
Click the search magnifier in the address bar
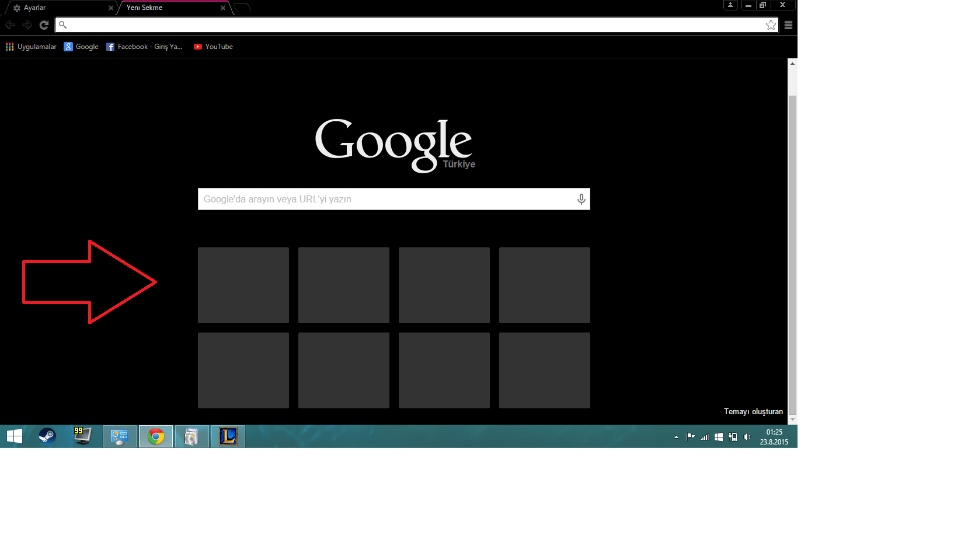[63, 25]
